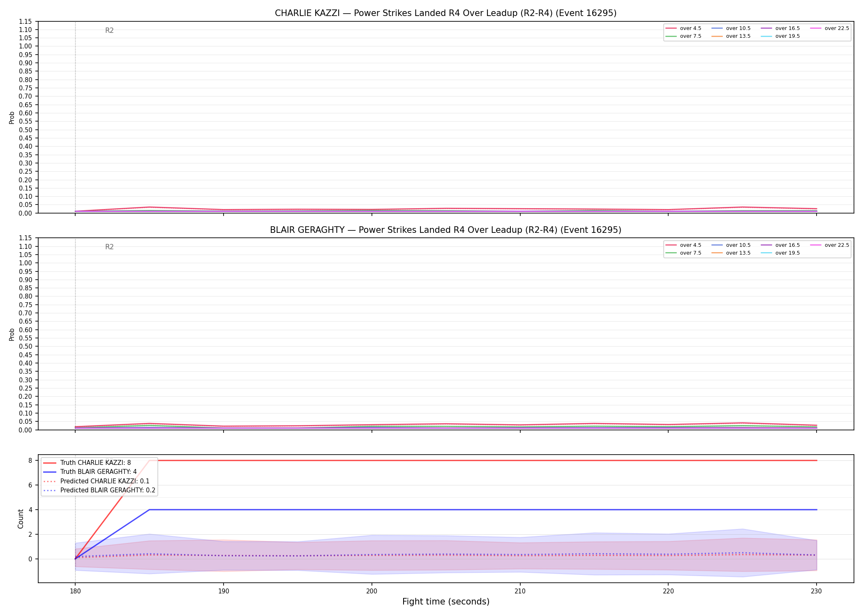The height and width of the screenshot is (616, 863).
Task: Select 'over 19.5' in Kazzi chart legend
Action: point(780,36)
